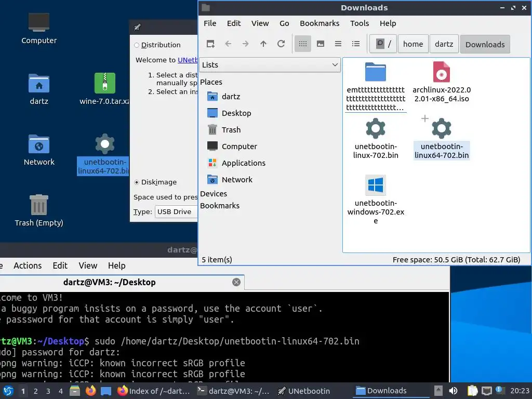Switch to thumbnail view mode
This screenshot has height=399, width=532.
321,44
